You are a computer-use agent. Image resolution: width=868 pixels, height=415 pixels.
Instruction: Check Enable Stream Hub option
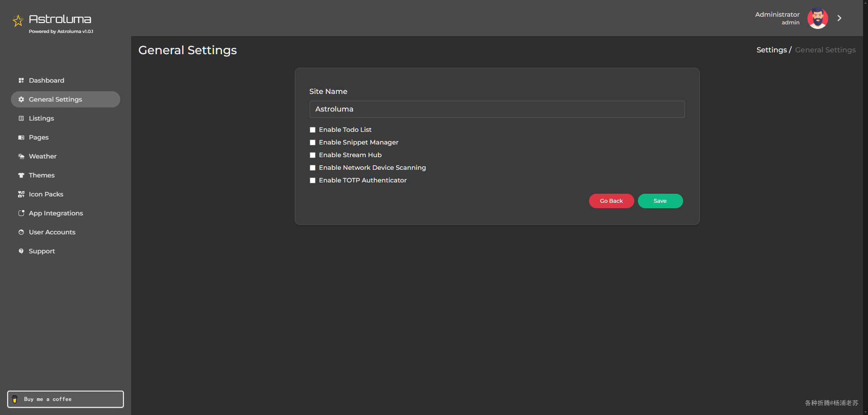tap(312, 155)
